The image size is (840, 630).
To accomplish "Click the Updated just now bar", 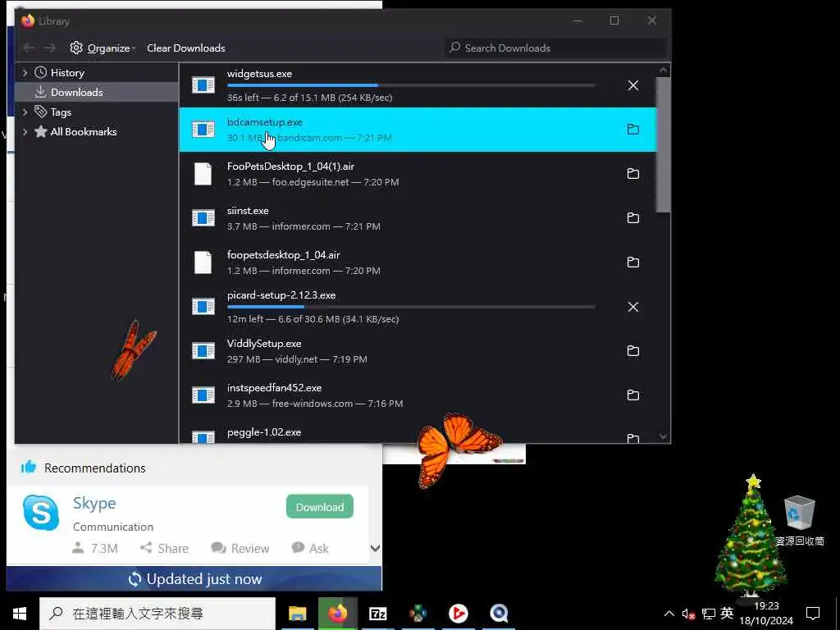I will [x=194, y=578].
